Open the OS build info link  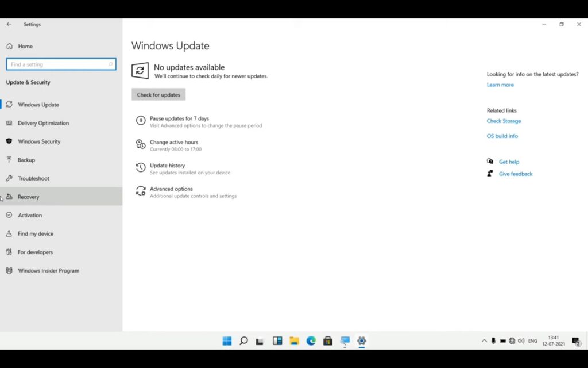coord(502,136)
